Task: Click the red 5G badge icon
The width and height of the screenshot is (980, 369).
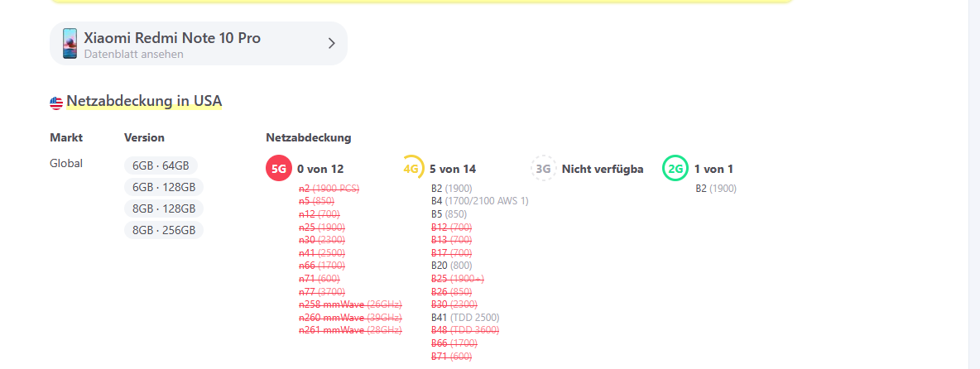Action: [279, 169]
